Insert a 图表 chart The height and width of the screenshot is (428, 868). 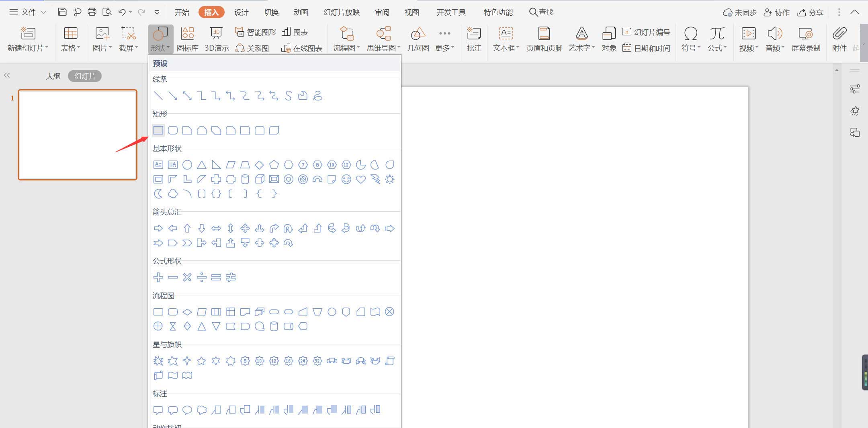(x=295, y=32)
